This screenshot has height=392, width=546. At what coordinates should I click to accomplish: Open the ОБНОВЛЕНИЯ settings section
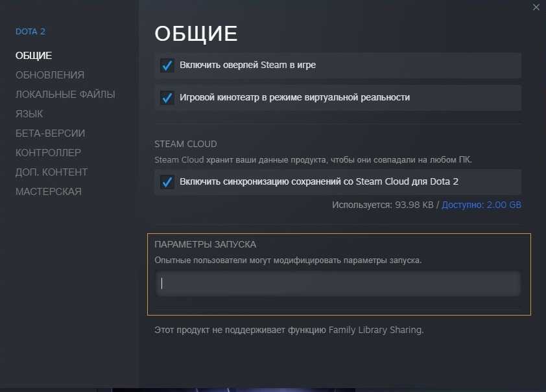[x=50, y=75]
